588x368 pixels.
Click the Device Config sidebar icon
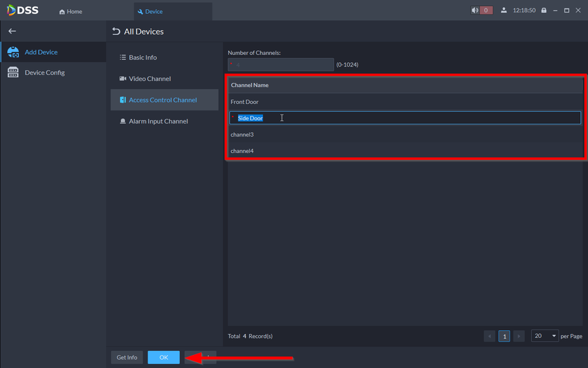13,73
